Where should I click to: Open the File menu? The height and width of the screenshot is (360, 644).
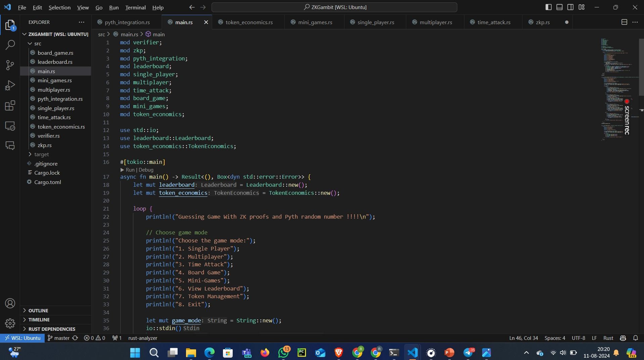(x=22, y=7)
